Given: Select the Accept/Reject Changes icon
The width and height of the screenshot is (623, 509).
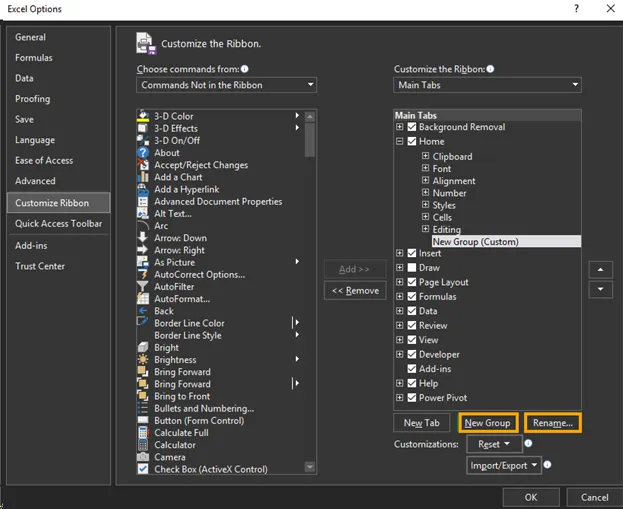Looking at the screenshot, I should click(x=143, y=165).
